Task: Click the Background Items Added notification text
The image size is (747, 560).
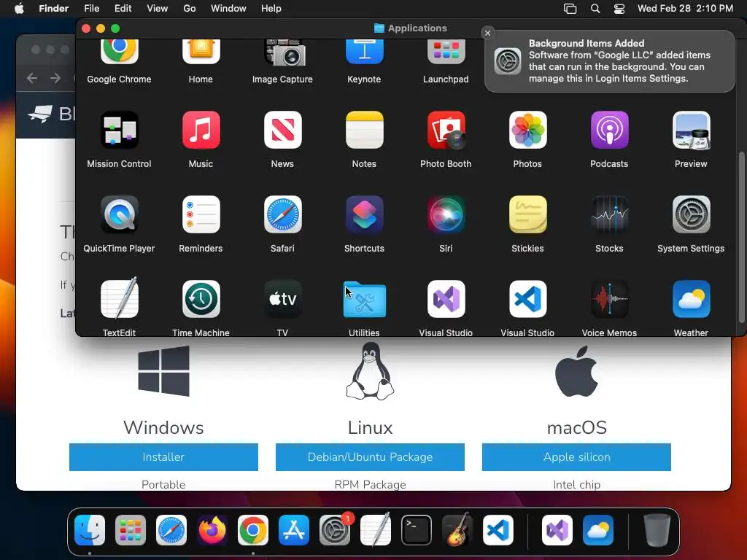Action: click(619, 61)
